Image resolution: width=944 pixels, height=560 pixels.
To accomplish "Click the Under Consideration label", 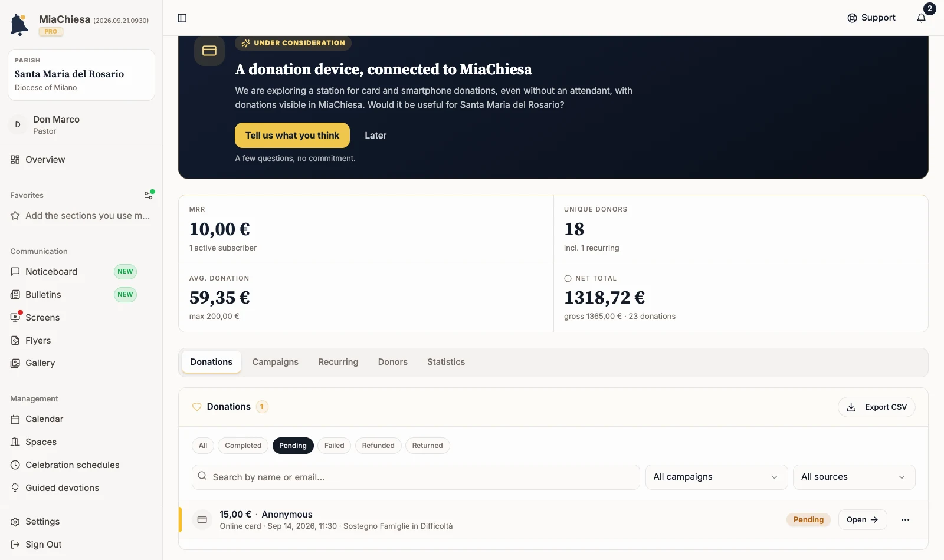I will pyautogui.click(x=293, y=43).
